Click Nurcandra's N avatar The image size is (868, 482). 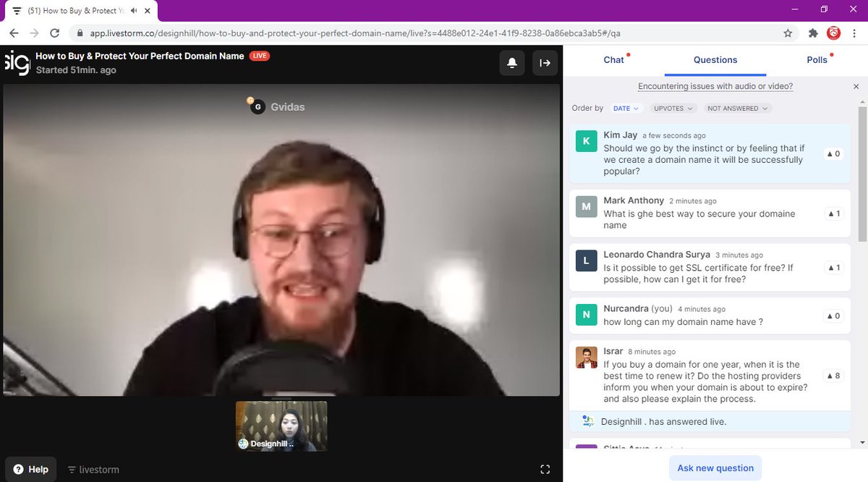586,315
